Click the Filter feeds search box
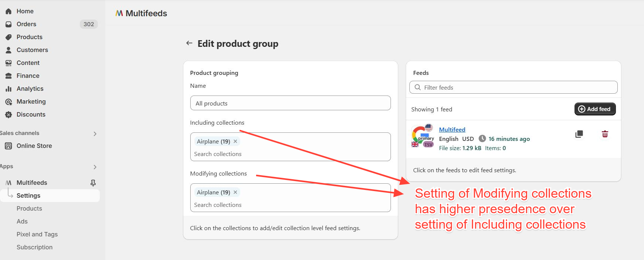Viewport: 644px width, 260px height. coord(513,87)
